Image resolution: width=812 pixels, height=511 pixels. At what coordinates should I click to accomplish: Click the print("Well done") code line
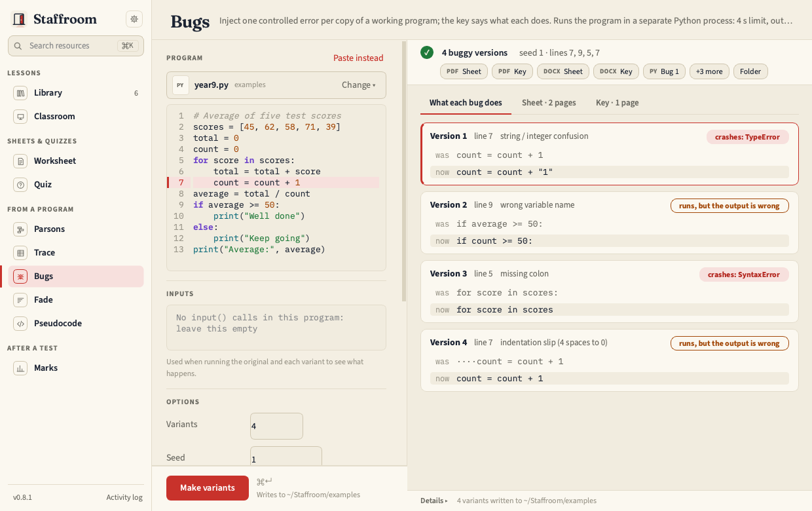click(259, 216)
